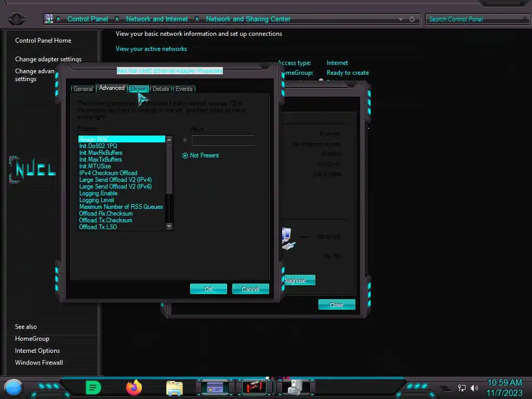Open the address bar history dropdown
Image resolution: width=532 pixels, height=399 pixels.
(x=401, y=19)
